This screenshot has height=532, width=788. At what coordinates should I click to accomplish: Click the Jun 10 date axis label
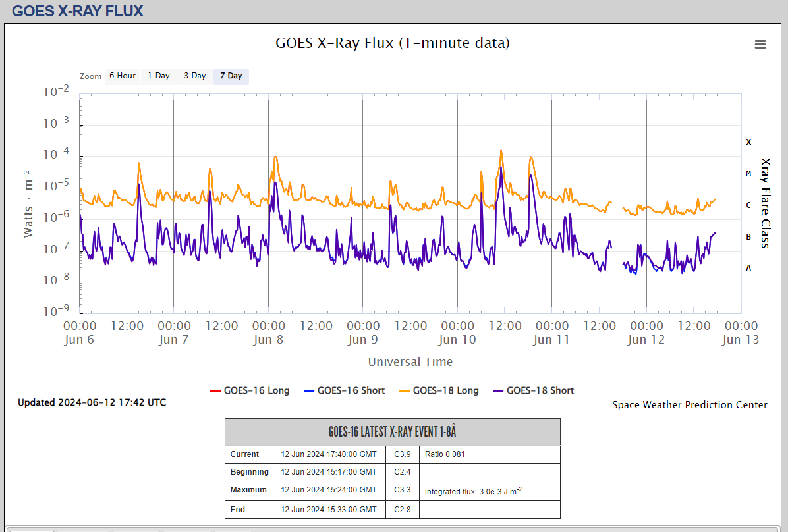pyautogui.click(x=457, y=340)
